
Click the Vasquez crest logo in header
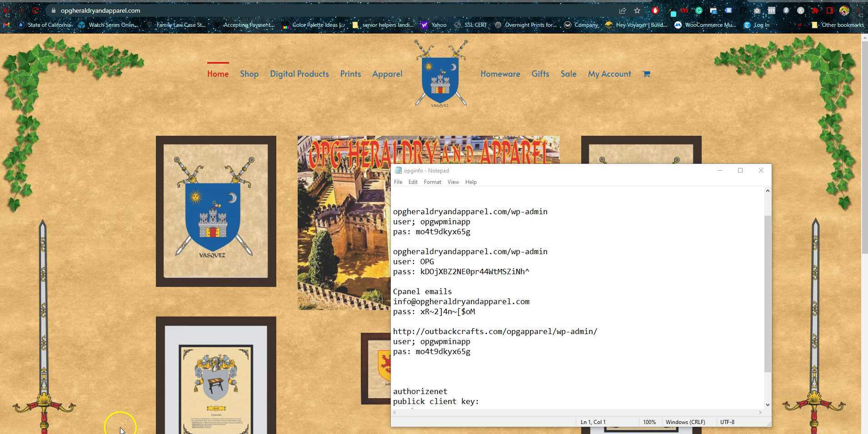tap(440, 74)
